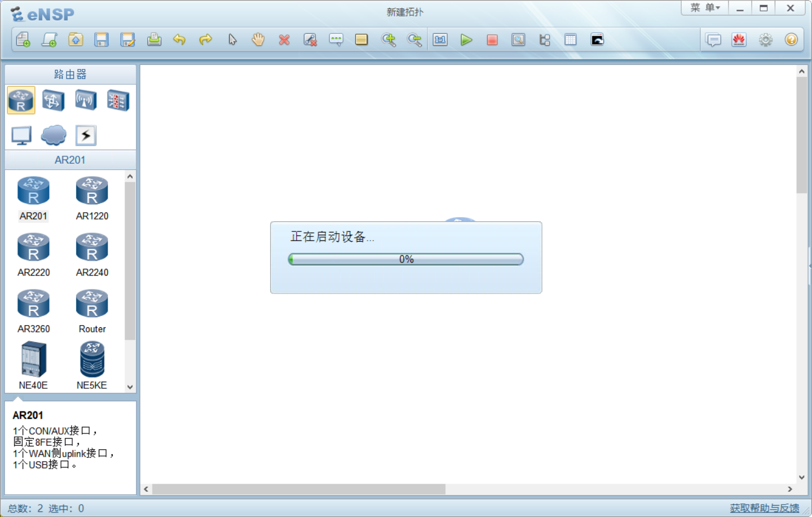This screenshot has height=517, width=812.
Task: Open an existing topology file
Action: 76,40
